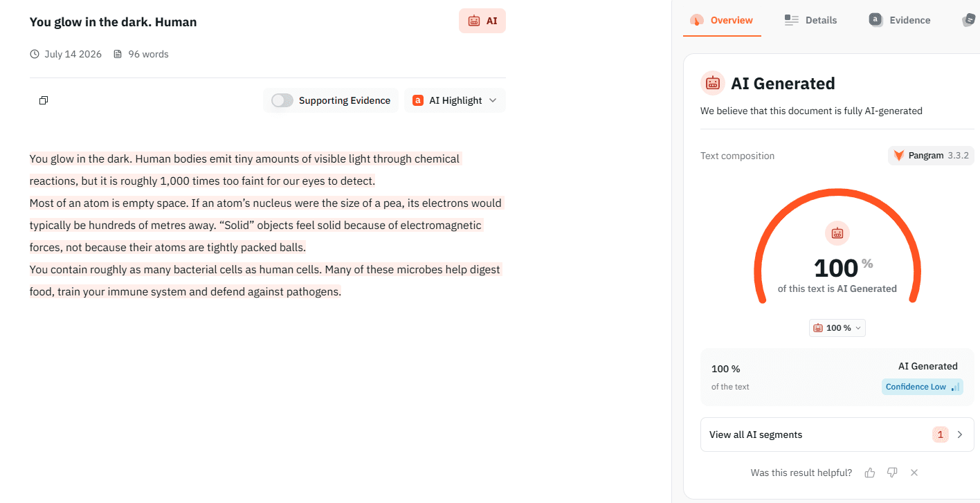Viewport: 980px width, 503px height.
Task: Click the AI robot badge next to title
Action: (482, 21)
